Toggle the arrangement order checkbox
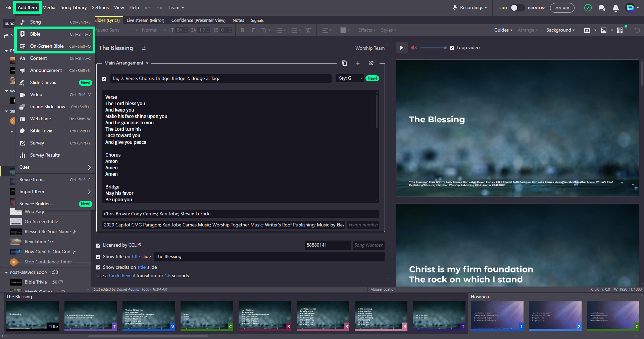Screen dimensions: 644x339 click(x=104, y=79)
